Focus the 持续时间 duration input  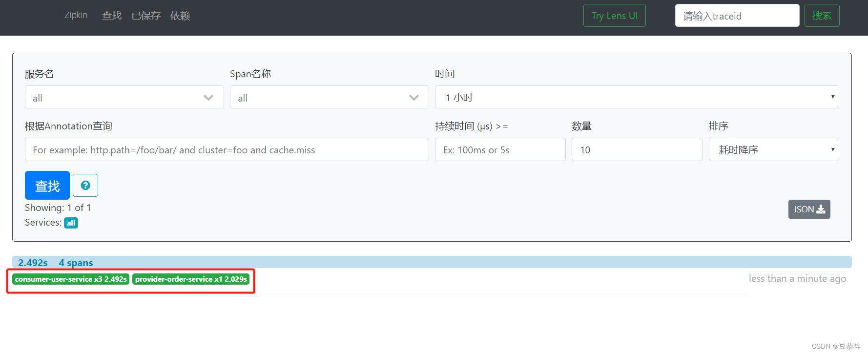500,150
